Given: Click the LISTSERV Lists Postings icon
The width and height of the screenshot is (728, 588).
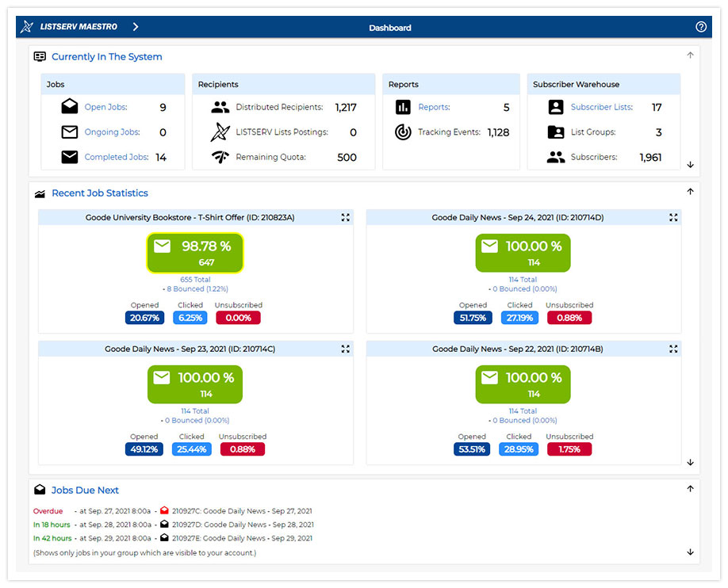Looking at the screenshot, I should click(220, 132).
